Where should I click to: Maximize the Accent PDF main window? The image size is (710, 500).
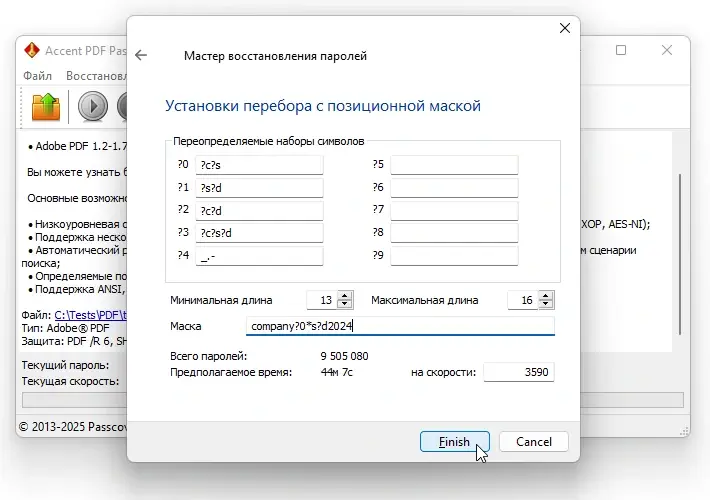pyautogui.click(x=621, y=50)
